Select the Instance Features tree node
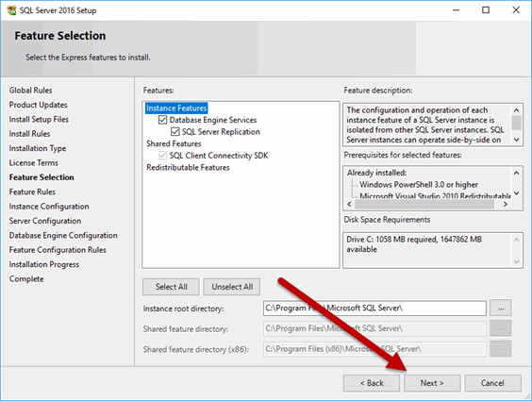The width and height of the screenshot is (532, 401). [176, 109]
